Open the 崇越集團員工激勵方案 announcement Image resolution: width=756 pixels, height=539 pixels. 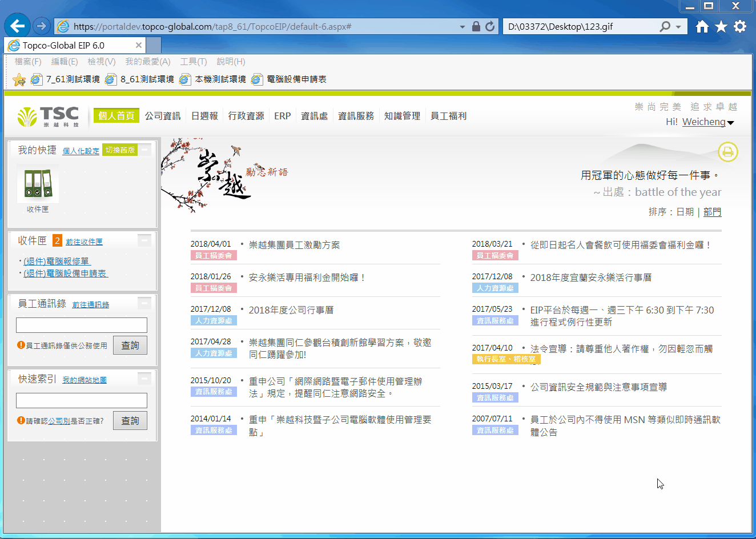coord(294,245)
